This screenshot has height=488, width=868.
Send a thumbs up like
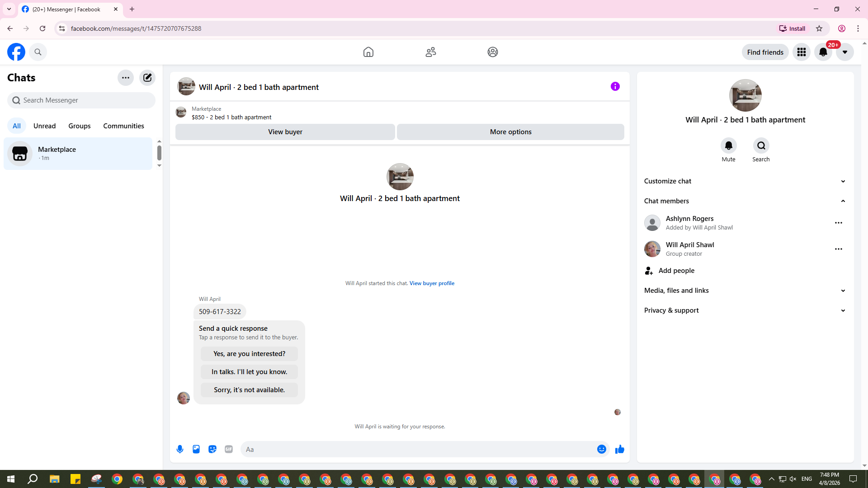pos(620,449)
